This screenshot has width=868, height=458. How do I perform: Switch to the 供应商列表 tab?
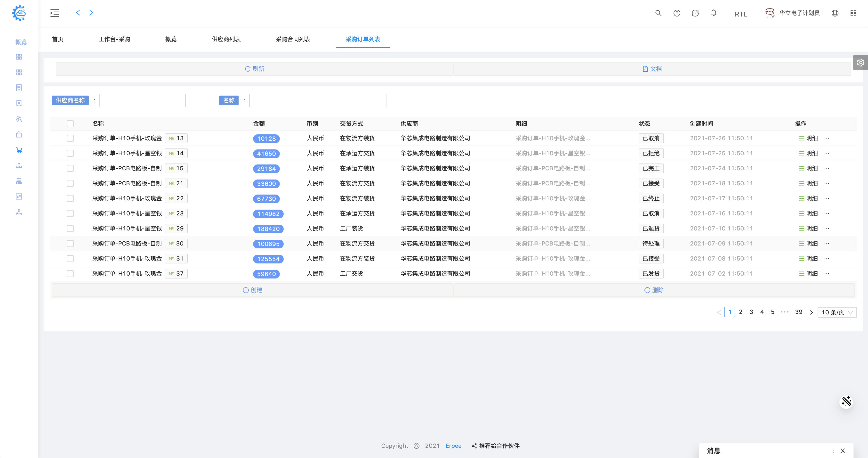(226, 39)
